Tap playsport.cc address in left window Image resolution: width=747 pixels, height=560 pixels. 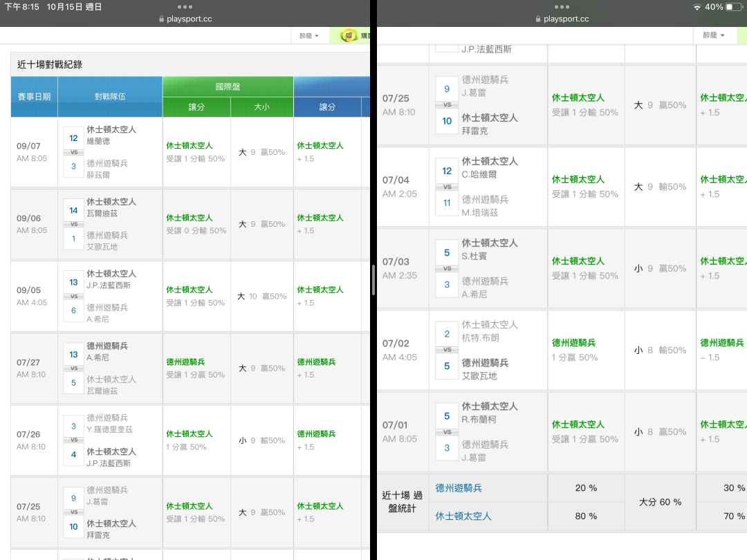pos(189,19)
